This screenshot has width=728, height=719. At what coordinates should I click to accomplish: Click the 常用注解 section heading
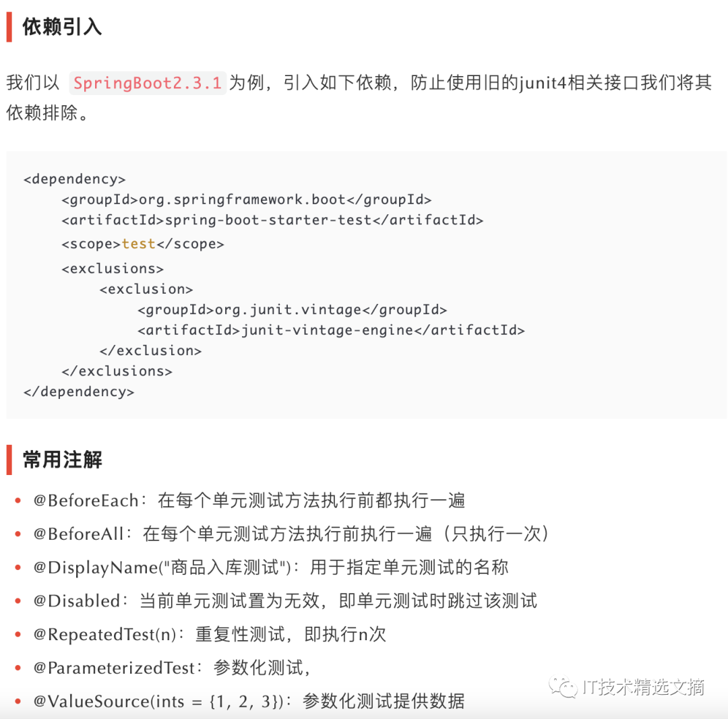[62, 460]
